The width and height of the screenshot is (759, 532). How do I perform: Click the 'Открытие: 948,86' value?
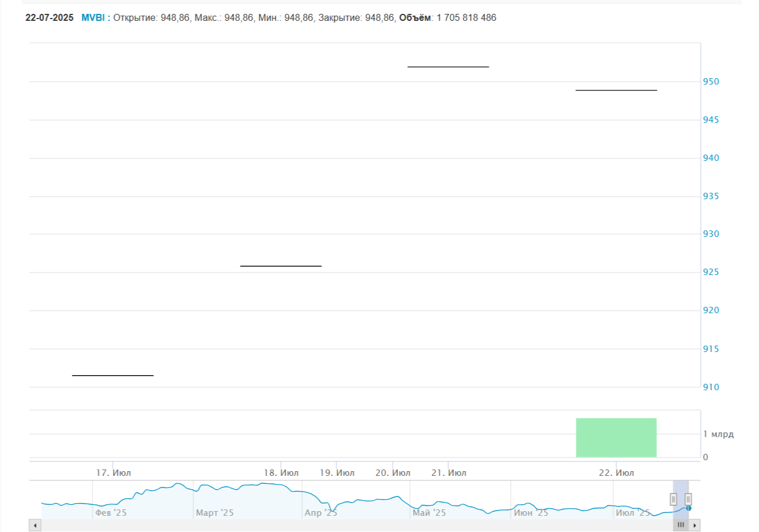point(151,18)
